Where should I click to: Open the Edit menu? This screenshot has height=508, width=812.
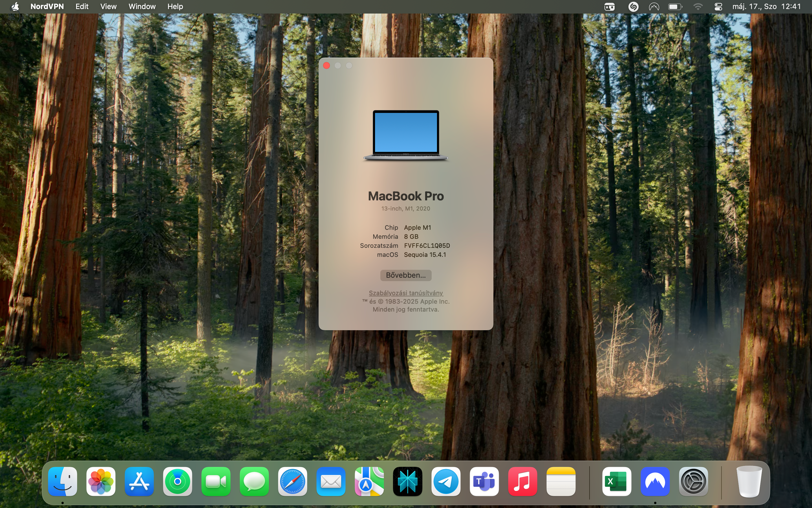82,6
